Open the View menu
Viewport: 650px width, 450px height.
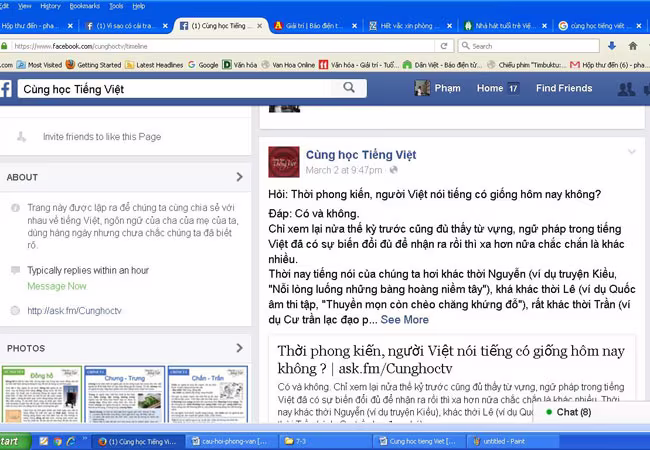pyautogui.click(x=24, y=6)
